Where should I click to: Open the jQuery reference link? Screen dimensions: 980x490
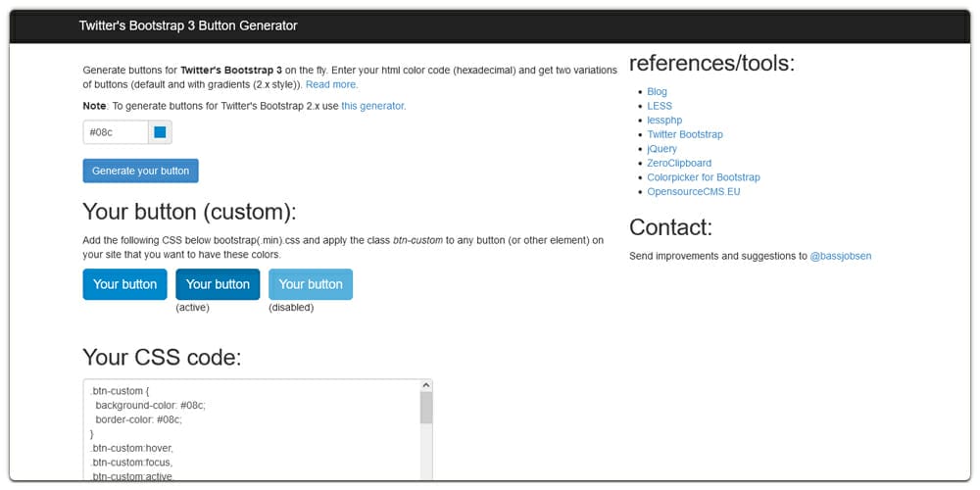click(x=661, y=149)
